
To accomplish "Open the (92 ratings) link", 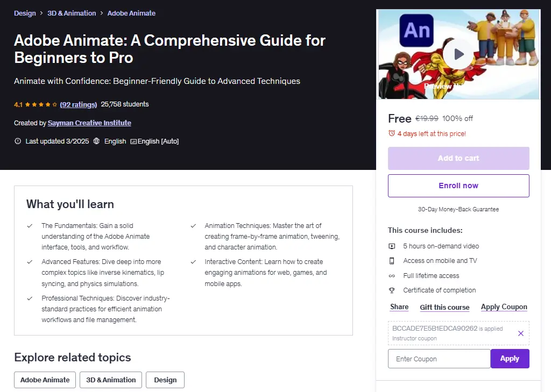I will click(79, 104).
